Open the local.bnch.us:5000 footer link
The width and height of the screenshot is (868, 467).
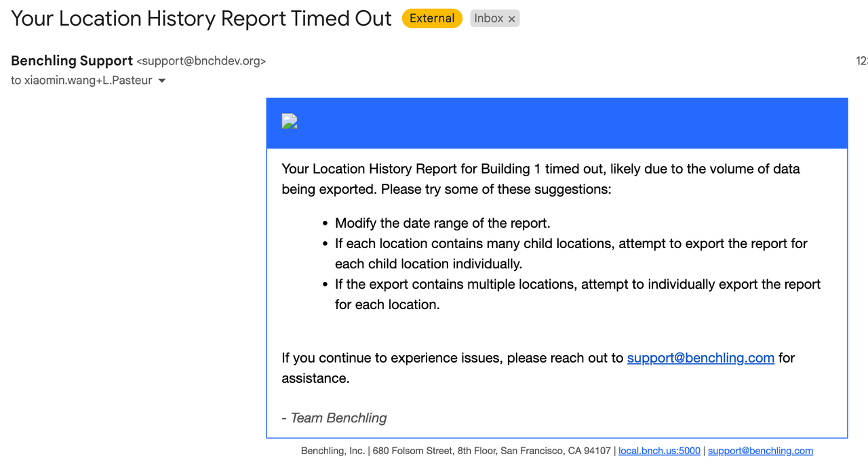click(659, 451)
